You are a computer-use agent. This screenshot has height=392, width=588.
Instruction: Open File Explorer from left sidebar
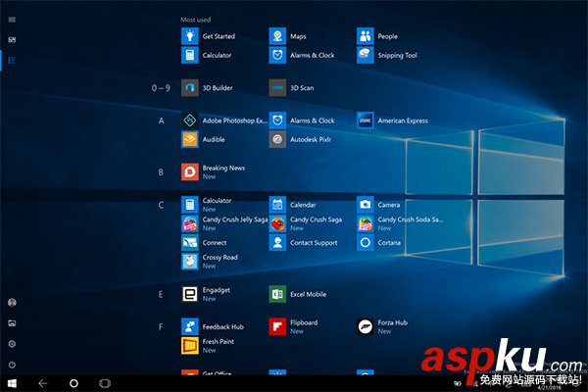(12, 323)
